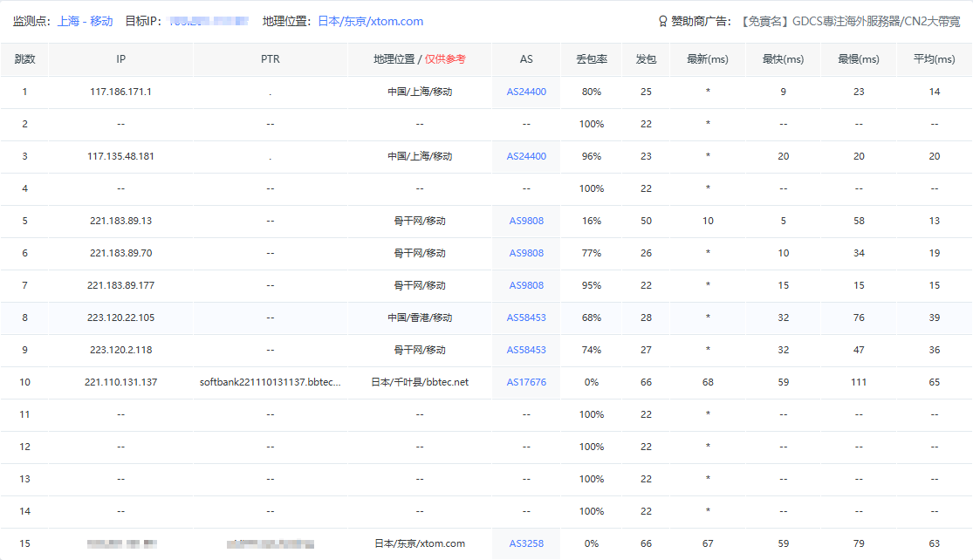Click the 50 packets sent value in hop 5
Screen dimensions: 973x560
point(646,221)
